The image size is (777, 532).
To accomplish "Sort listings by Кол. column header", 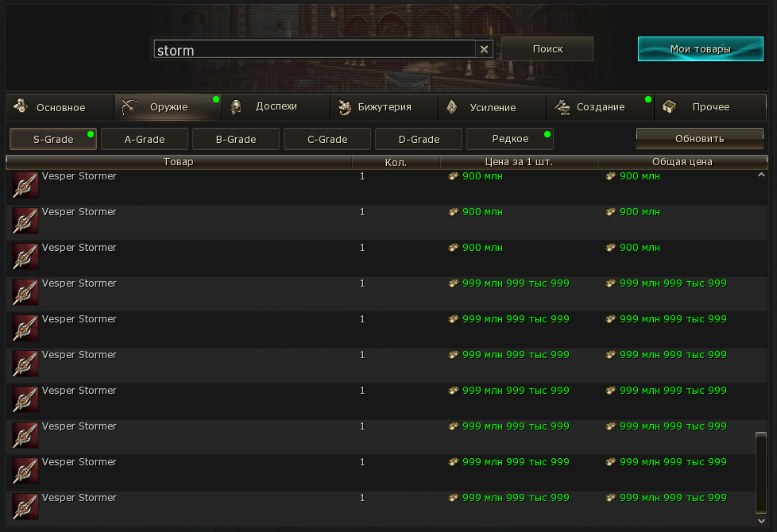I will (396, 162).
